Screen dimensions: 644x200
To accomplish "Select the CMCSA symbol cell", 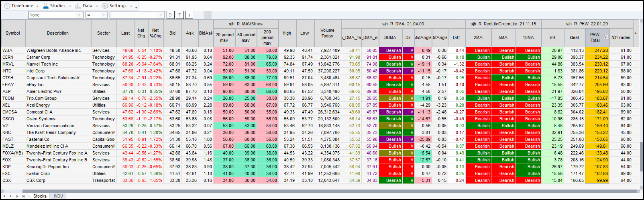I will tap(13, 112).
